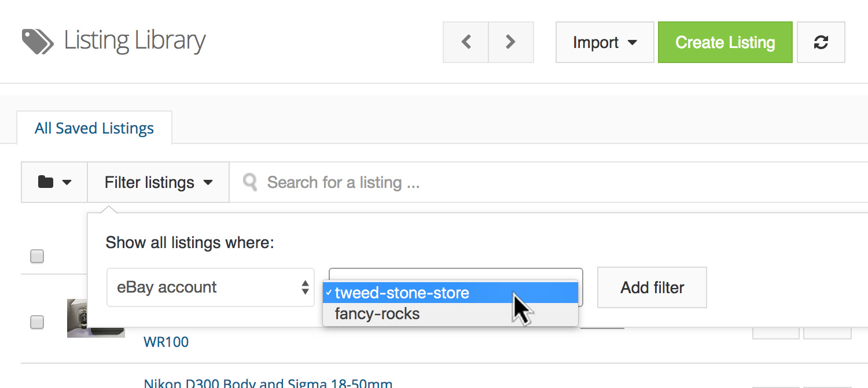Click the refresh icon button
Viewport: 868px width, 388px height.
pyautogui.click(x=821, y=42)
